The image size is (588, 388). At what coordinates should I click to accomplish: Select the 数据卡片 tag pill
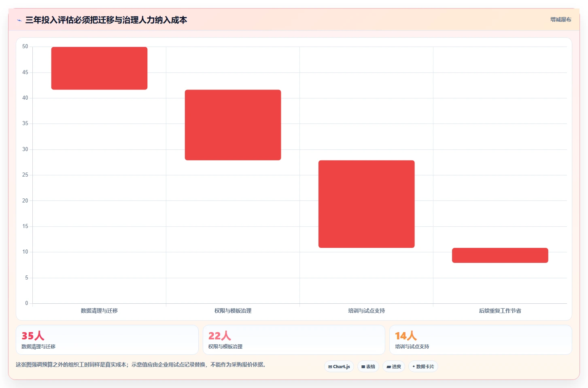[423, 367]
